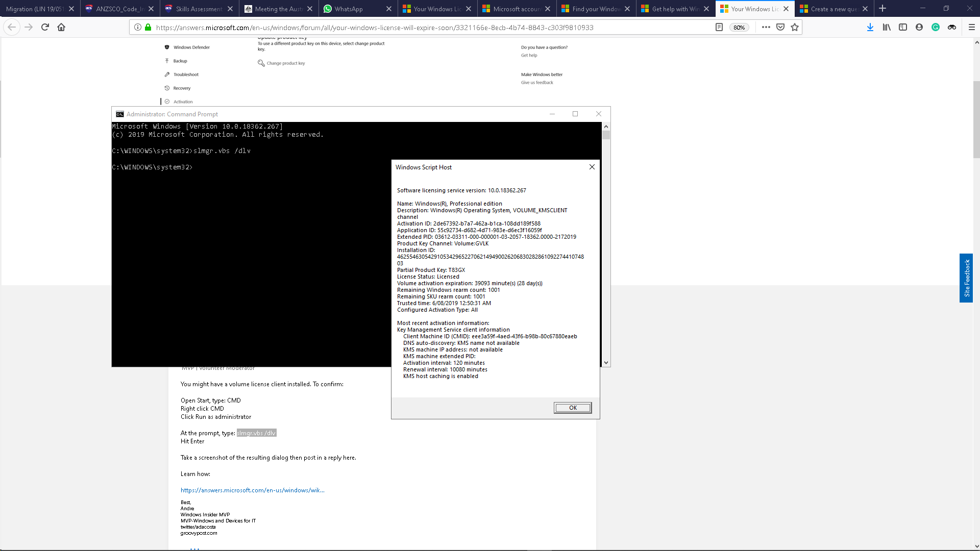
Task: Save page to Pocket
Action: [x=780, y=27]
